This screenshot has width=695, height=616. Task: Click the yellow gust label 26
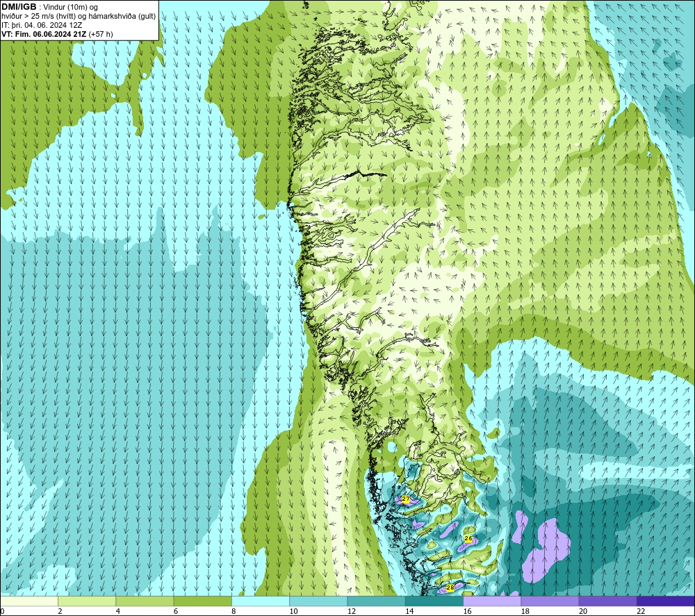click(x=468, y=538)
